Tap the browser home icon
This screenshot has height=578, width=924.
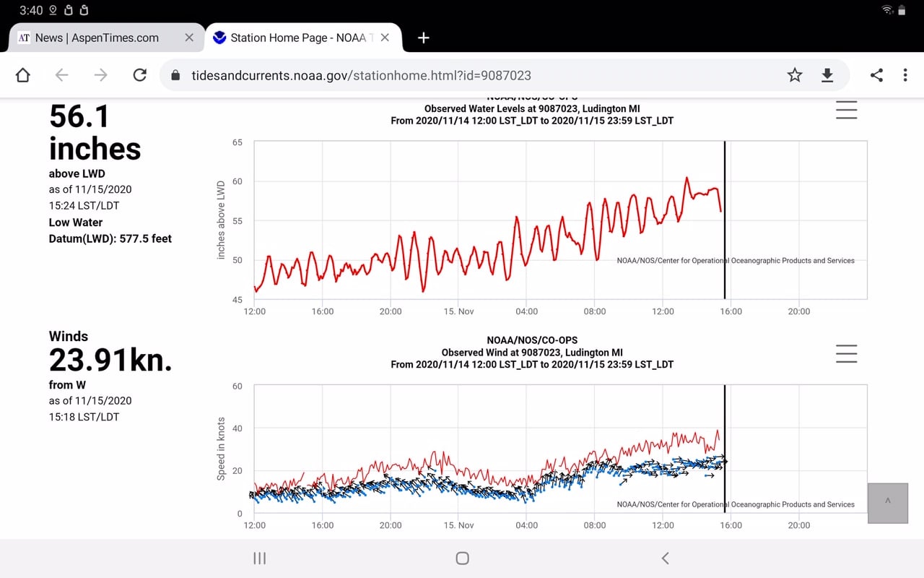tap(23, 75)
